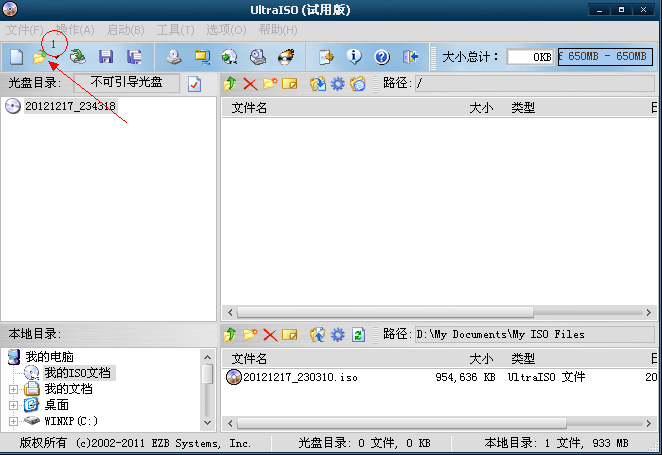The height and width of the screenshot is (455, 662).
Task: Click the red X delete icon in local toolbar
Action: click(x=270, y=335)
